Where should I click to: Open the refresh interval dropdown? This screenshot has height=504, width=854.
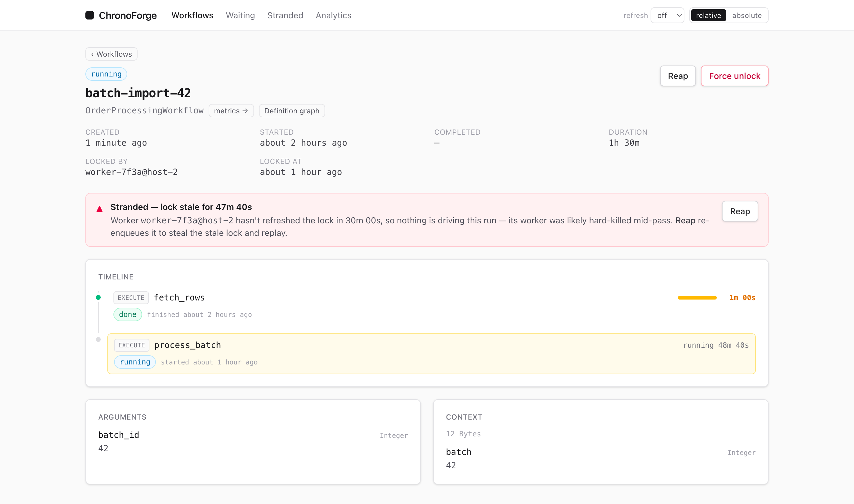667,15
